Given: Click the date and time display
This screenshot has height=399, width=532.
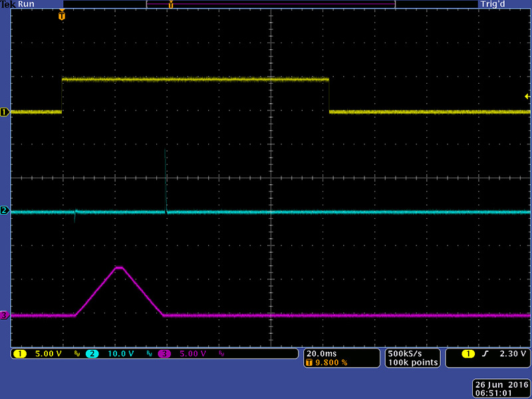Looking at the screenshot, I should pos(499,389).
